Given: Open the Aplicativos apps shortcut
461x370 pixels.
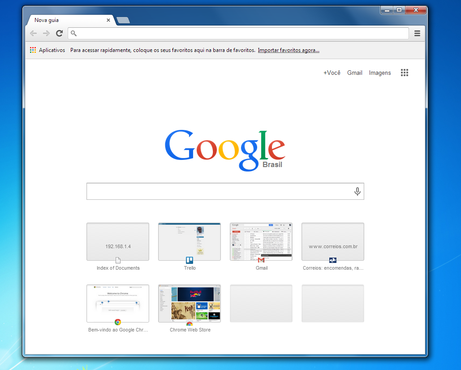Looking at the screenshot, I should point(47,50).
